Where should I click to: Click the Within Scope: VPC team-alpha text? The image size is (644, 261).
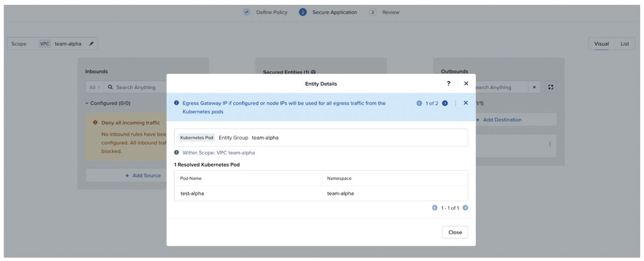pos(218,152)
